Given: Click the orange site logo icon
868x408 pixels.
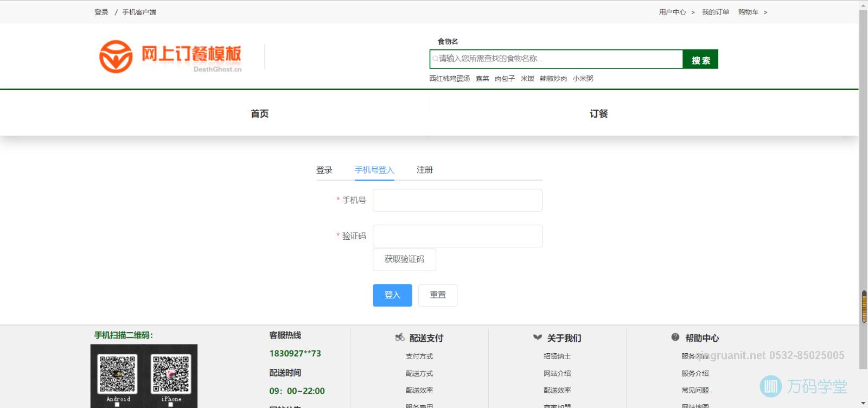Looking at the screenshot, I should (116, 56).
